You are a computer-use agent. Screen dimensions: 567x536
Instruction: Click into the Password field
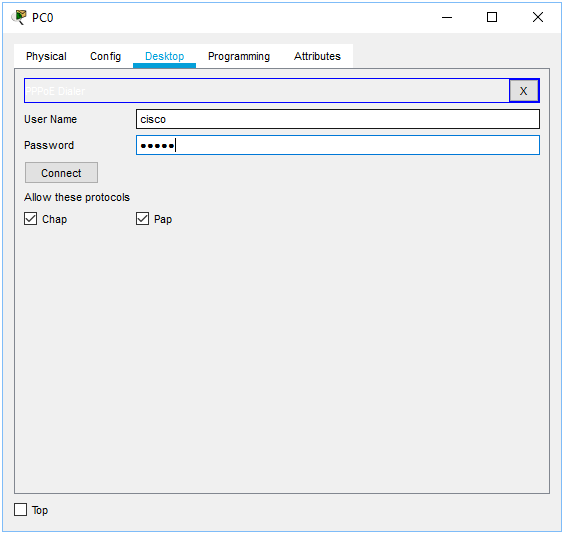pos(338,145)
